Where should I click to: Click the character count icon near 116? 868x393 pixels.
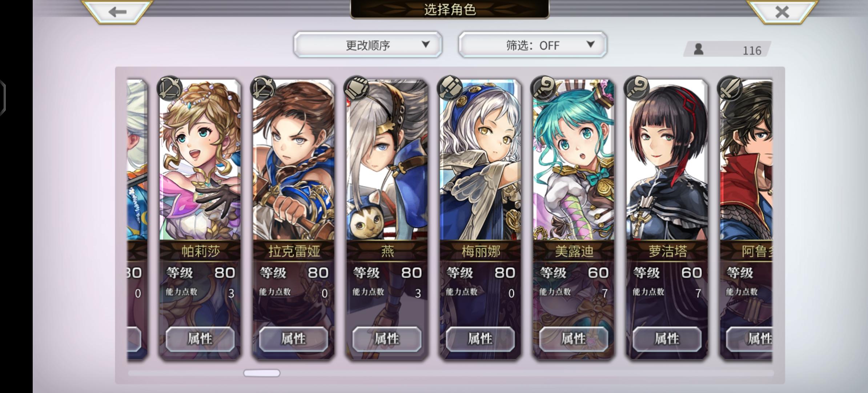point(698,49)
